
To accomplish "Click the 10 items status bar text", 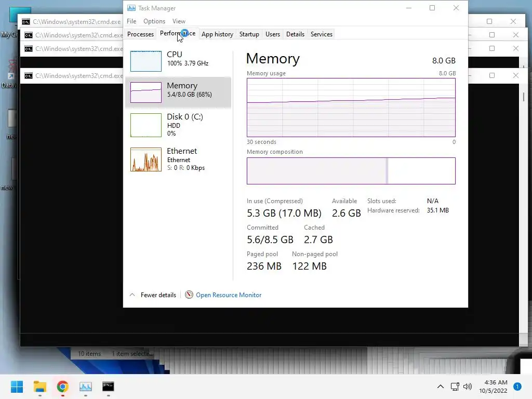I will 89,353.
